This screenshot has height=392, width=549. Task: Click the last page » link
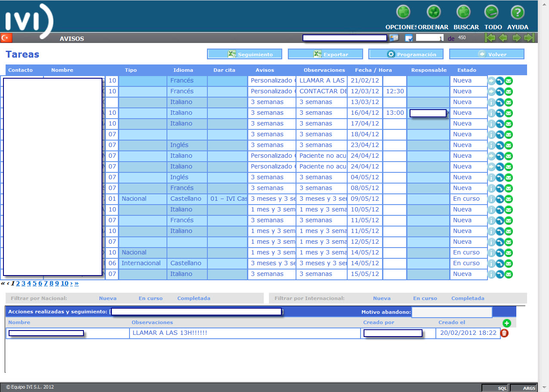coord(77,283)
